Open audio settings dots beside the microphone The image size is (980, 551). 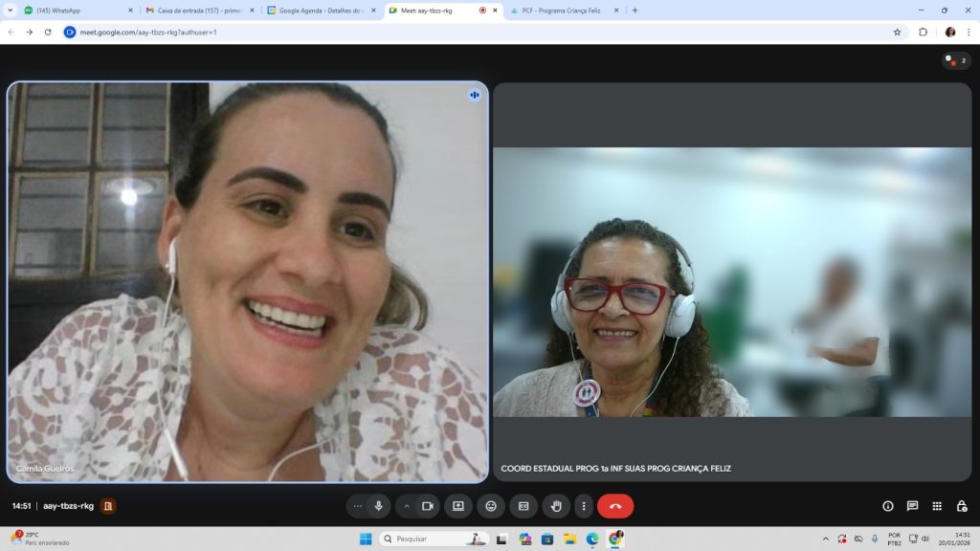(x=358, y=506)
